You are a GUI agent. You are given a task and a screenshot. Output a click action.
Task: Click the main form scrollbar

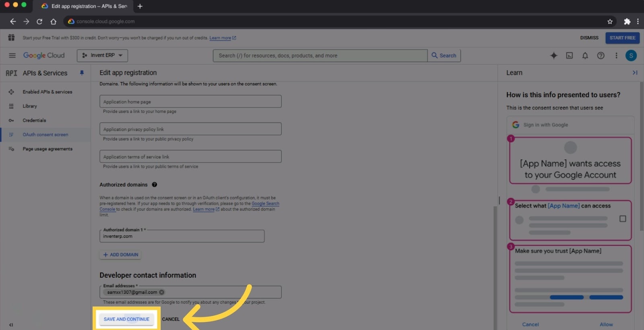495,268
